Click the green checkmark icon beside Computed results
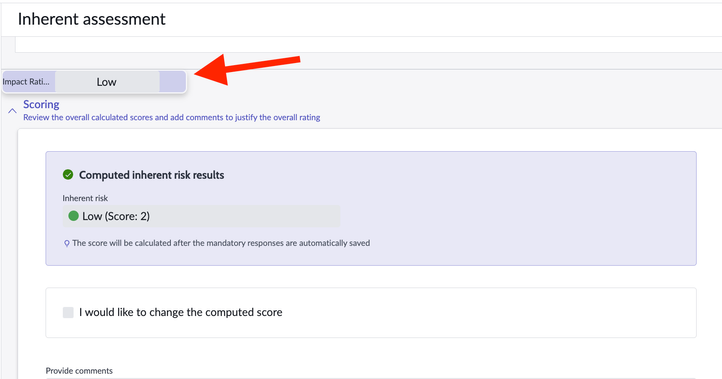This screenshot has width=722, height=379. click(68, 175)
